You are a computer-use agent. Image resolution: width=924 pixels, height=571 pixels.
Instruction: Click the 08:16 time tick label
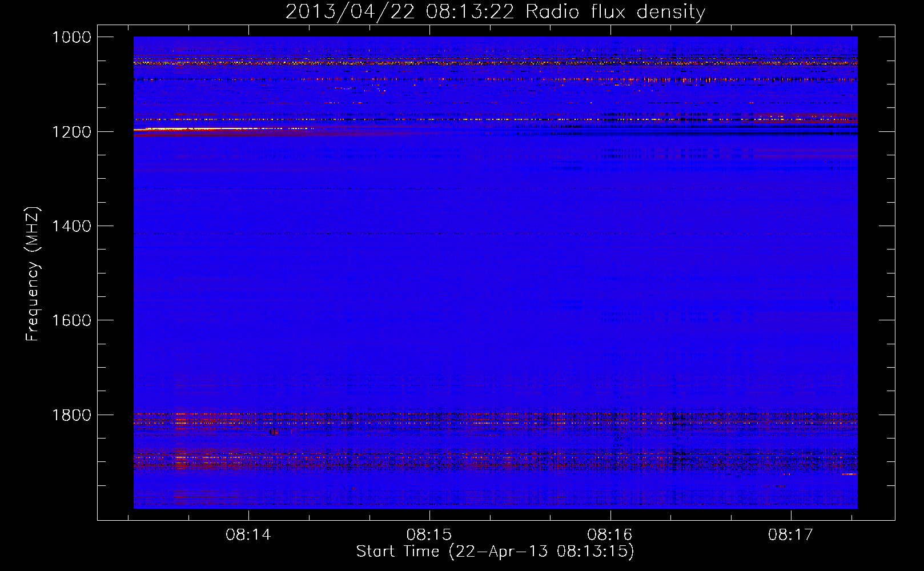click(x=610, y=535)
